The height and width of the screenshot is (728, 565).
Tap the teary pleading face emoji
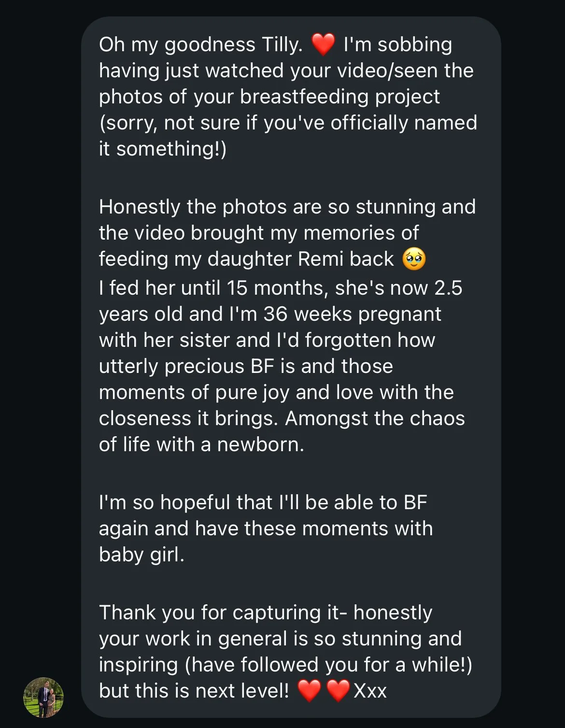tap(414, 259)
